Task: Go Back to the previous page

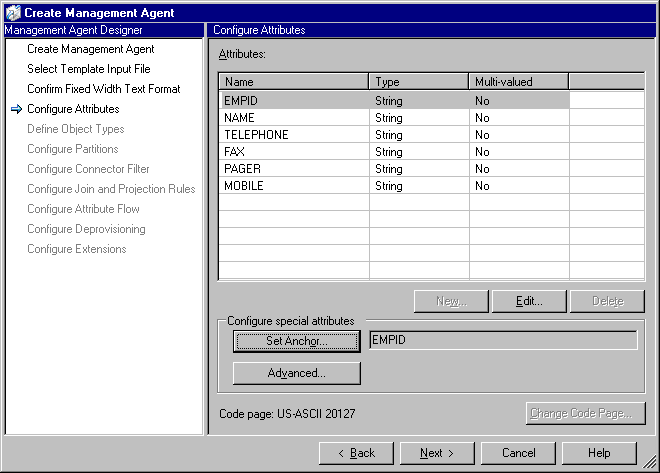Action: [x=356, y=453]
